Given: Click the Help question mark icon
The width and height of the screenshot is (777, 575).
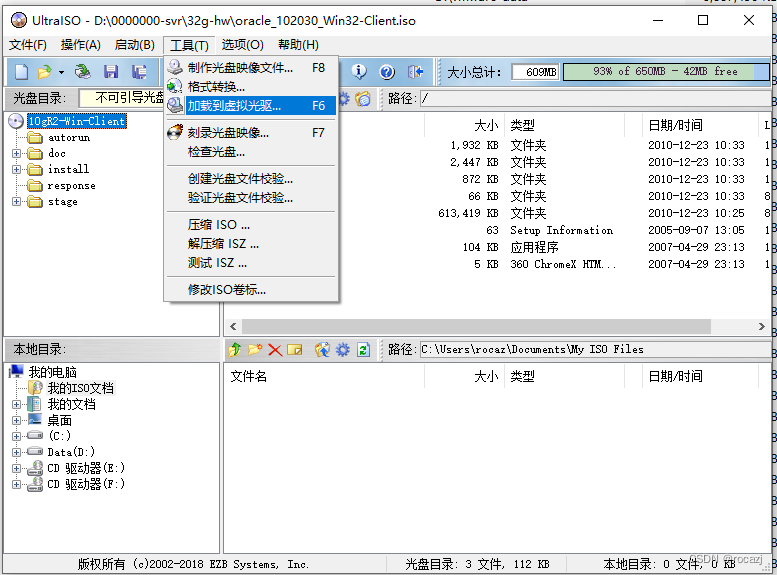Looking at the screenshot, I should tap(387, 72).
